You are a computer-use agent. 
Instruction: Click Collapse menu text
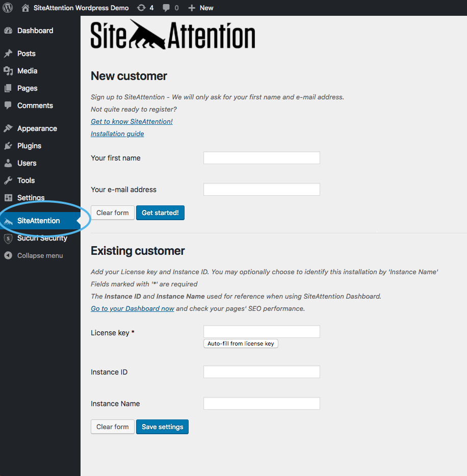[x=40, y=256]
